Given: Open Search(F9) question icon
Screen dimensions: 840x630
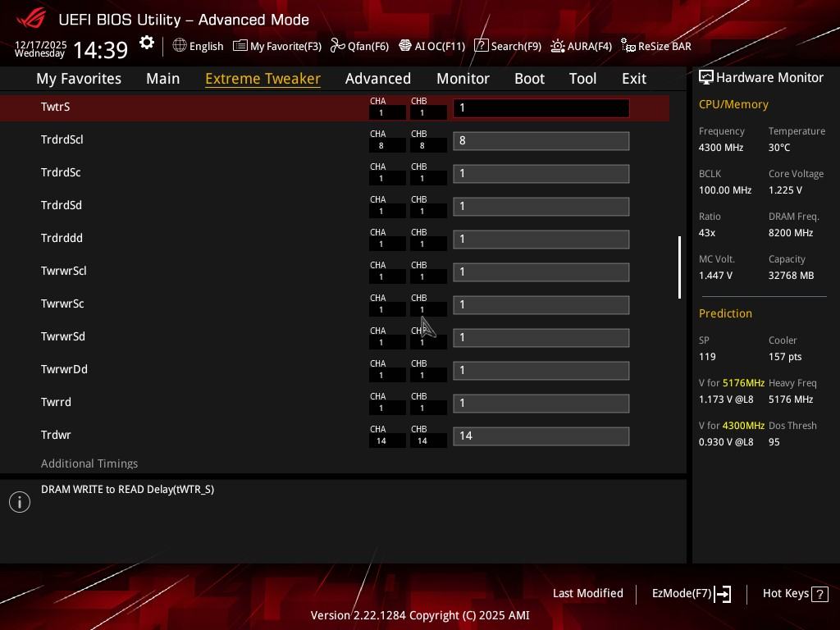Looking at the screenshot, I should 481,46.
